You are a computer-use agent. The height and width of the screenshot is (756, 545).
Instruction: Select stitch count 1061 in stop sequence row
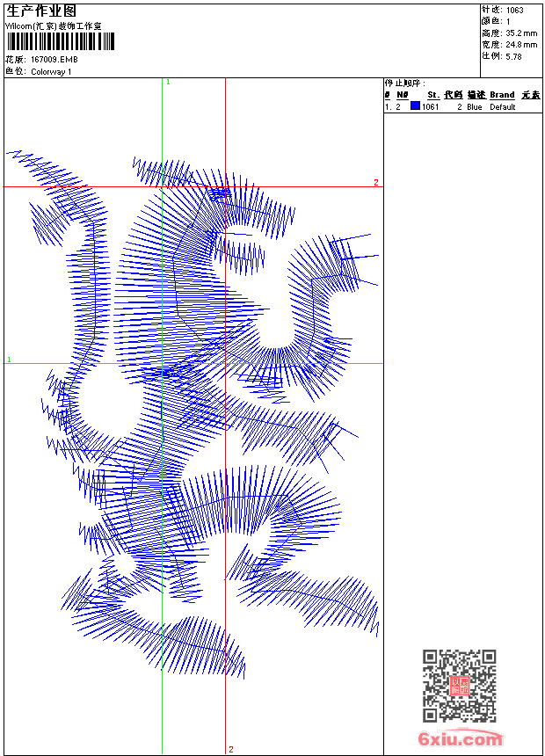[x=431, y=107]
